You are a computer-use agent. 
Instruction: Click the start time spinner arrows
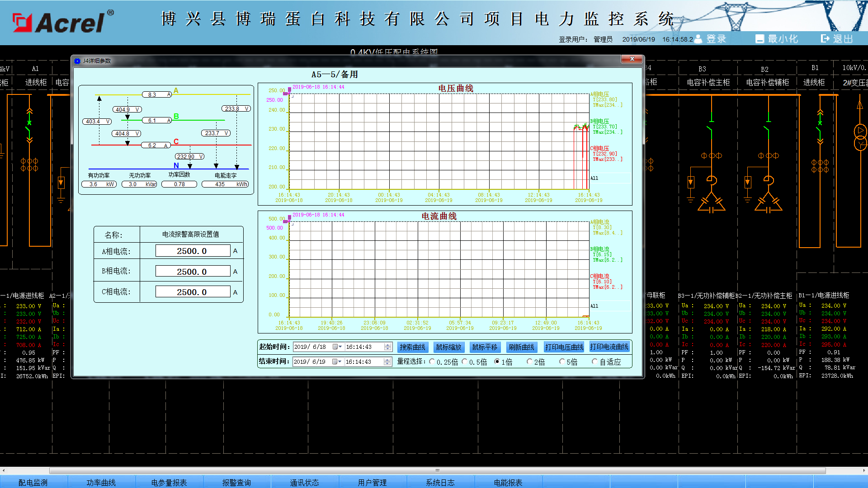tap(387, 347)
